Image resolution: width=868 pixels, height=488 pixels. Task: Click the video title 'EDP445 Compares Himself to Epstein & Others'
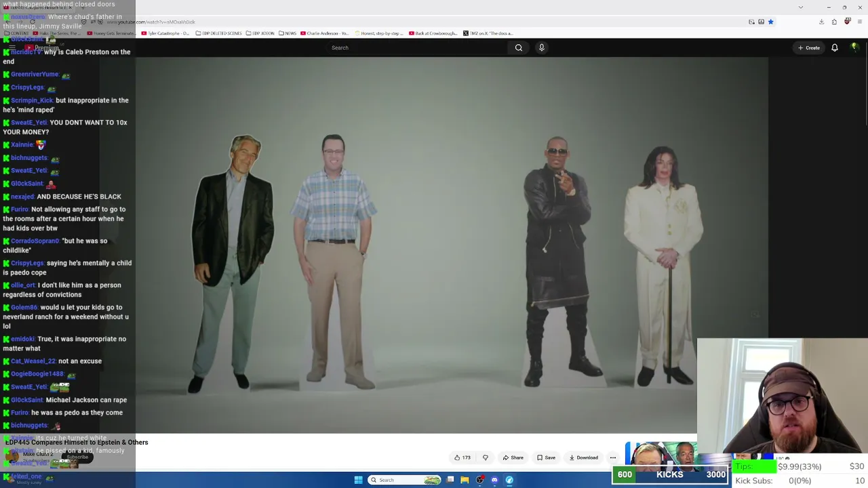coord(77,442)
